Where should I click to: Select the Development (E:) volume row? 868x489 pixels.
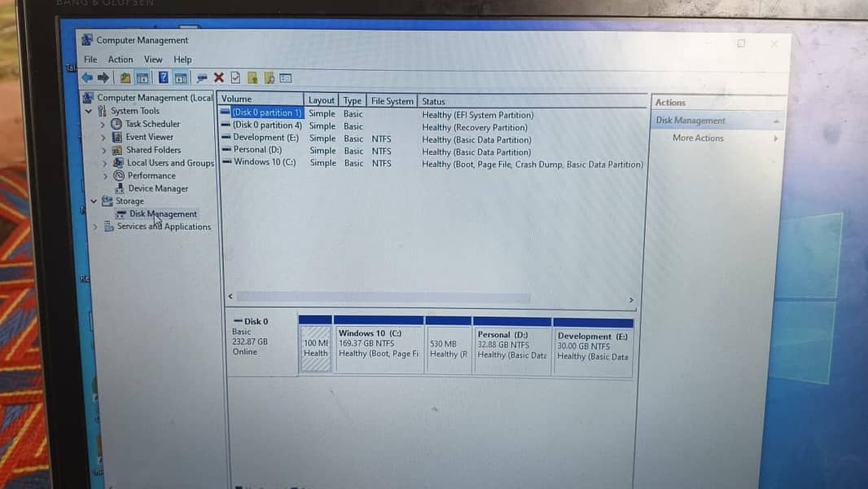pos(265,138)
